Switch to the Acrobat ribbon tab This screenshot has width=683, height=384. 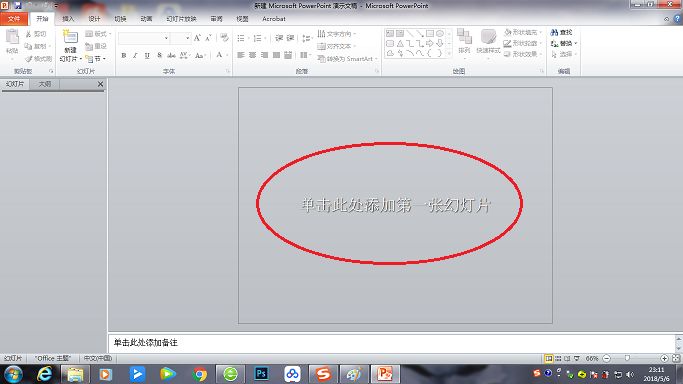click(x=274, y=19)
